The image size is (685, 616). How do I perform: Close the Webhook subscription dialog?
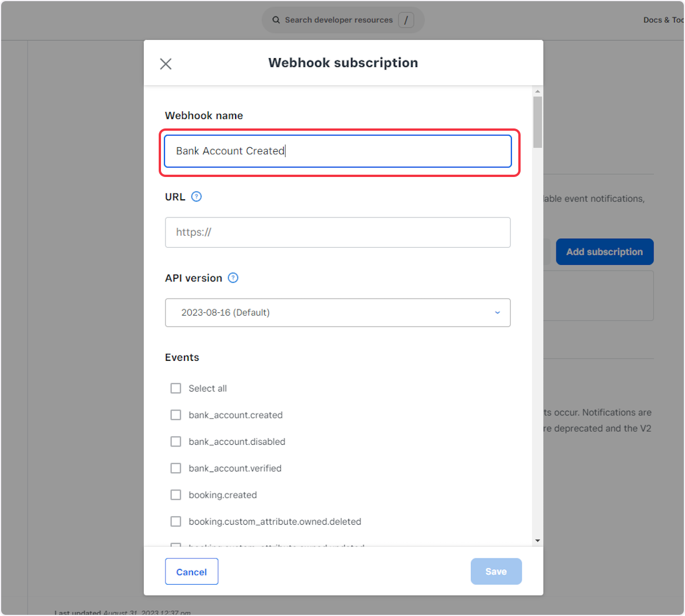coord(166,64)
